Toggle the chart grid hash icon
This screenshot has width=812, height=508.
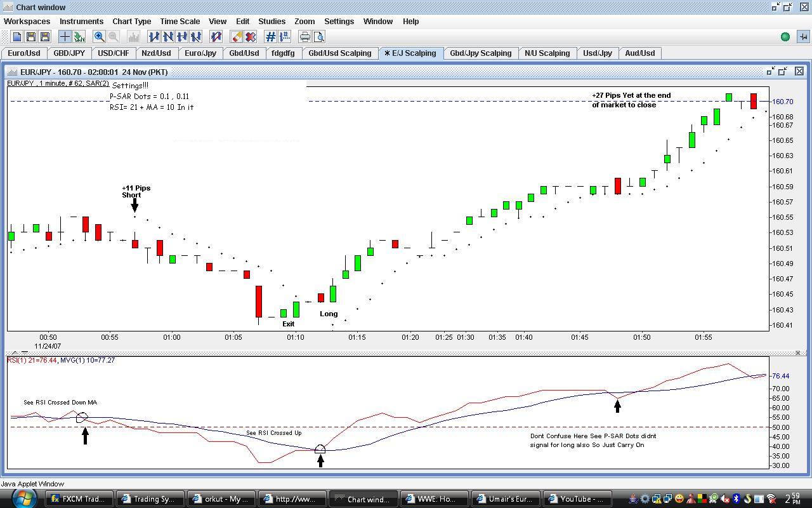pyautogui.click(x=271, y=37)
